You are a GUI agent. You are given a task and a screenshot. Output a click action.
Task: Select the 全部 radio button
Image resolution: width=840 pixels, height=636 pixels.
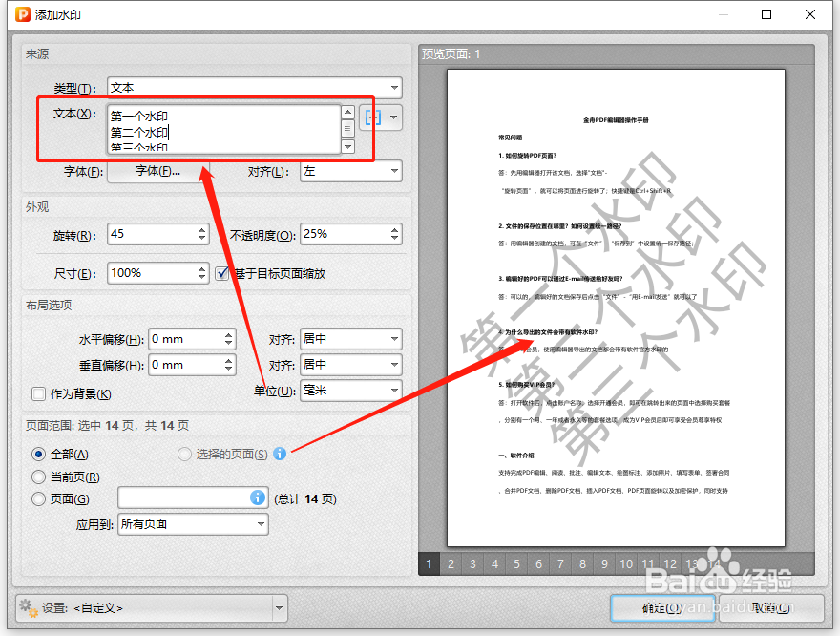38,455
